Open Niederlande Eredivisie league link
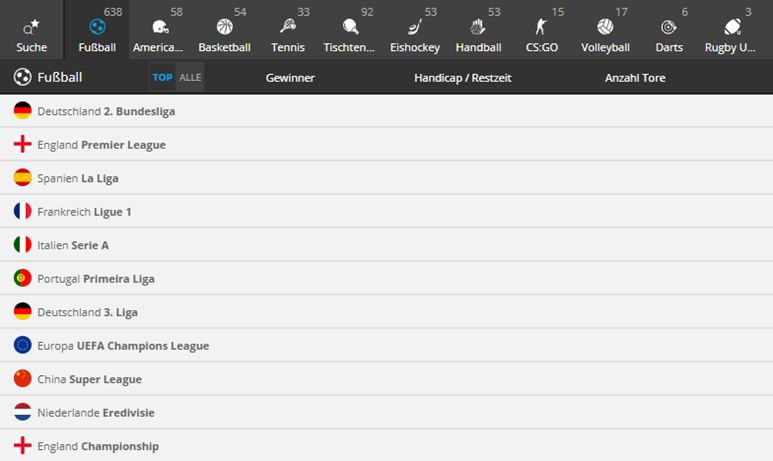773x461 pixels. click(96, 413)
